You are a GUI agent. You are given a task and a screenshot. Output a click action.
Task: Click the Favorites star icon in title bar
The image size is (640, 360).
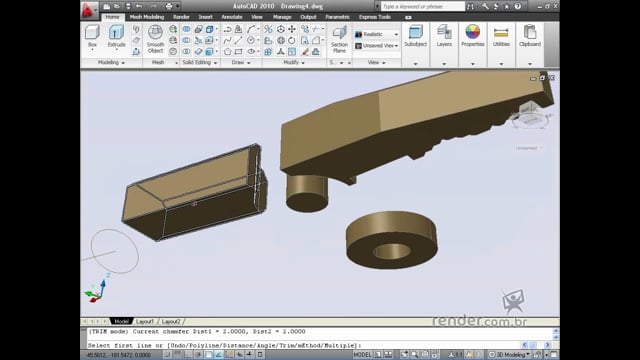click(507, 6)
